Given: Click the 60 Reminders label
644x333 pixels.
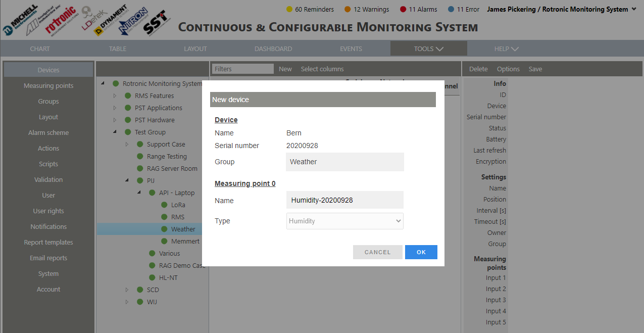Looking at the screenshot, I should tap(314, 9).
